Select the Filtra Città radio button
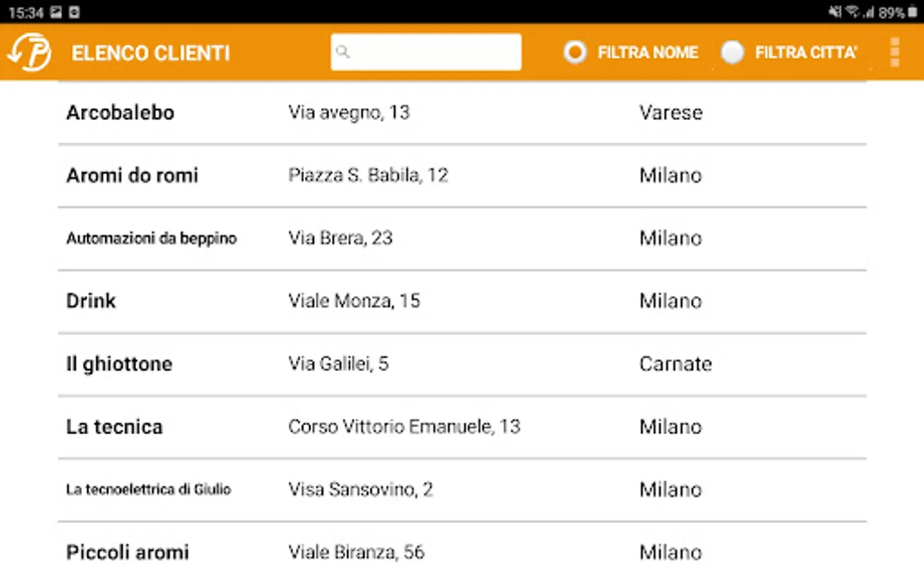 (x=732, y=52)
